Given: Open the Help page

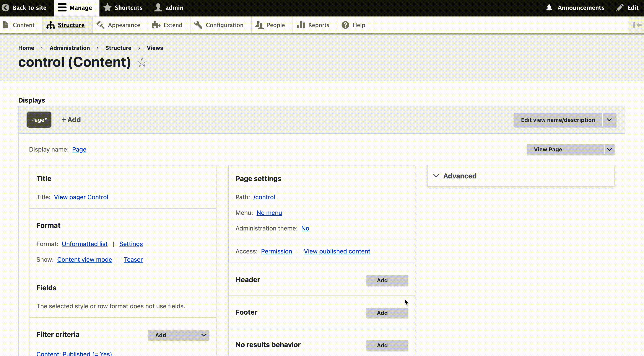Looking at the screenshot, I should coord(353,25).
